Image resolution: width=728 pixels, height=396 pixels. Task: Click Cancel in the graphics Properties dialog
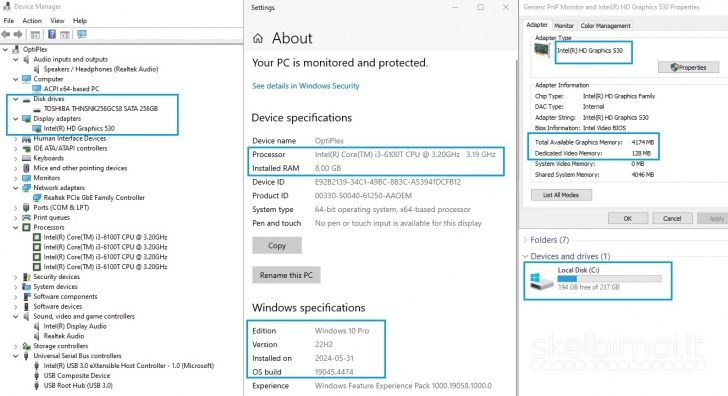672,218
